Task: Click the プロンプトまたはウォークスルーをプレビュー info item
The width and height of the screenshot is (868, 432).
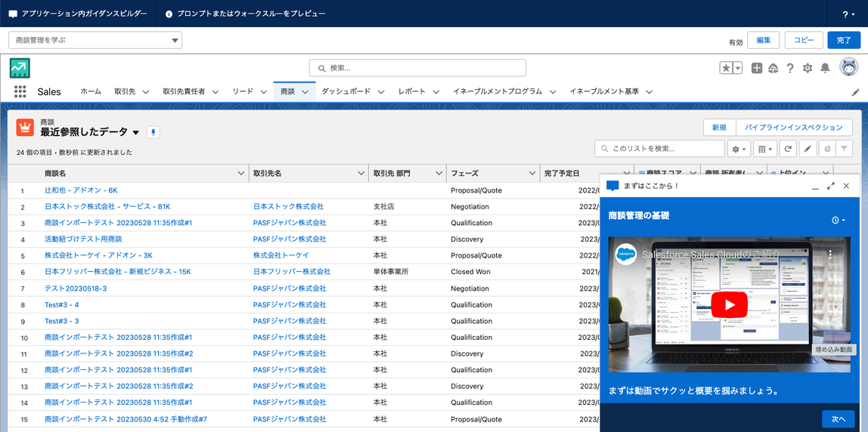Action: click(x=245, y=14)
